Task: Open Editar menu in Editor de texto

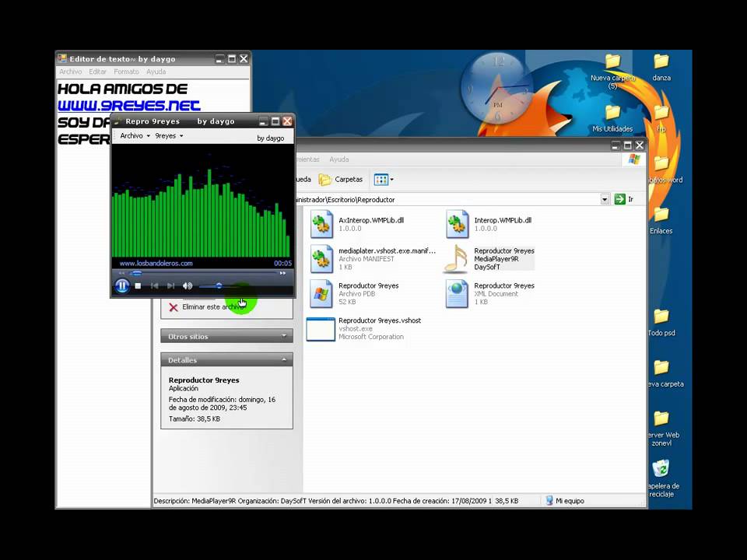Action: click(98, 72)
